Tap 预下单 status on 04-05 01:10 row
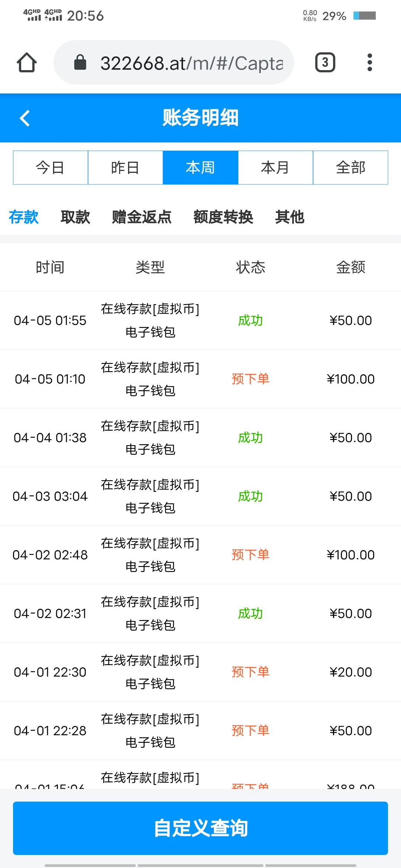 (x=251, y=379)
